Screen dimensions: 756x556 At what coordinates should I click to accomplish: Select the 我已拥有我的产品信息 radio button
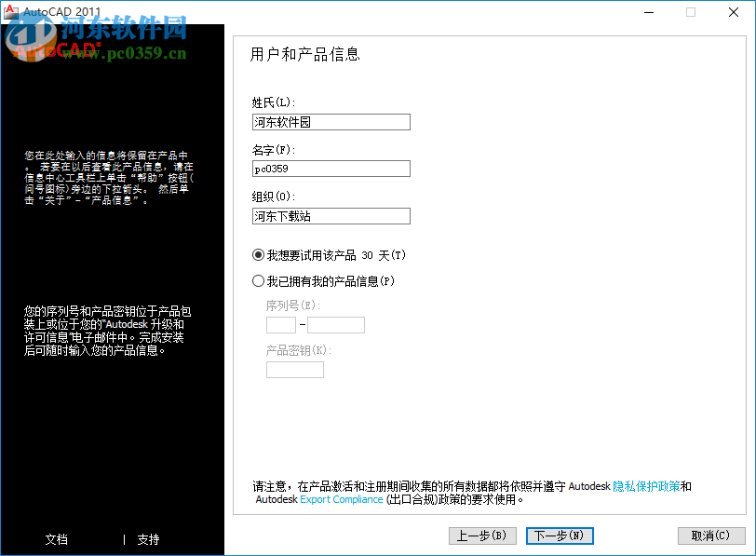257,280
